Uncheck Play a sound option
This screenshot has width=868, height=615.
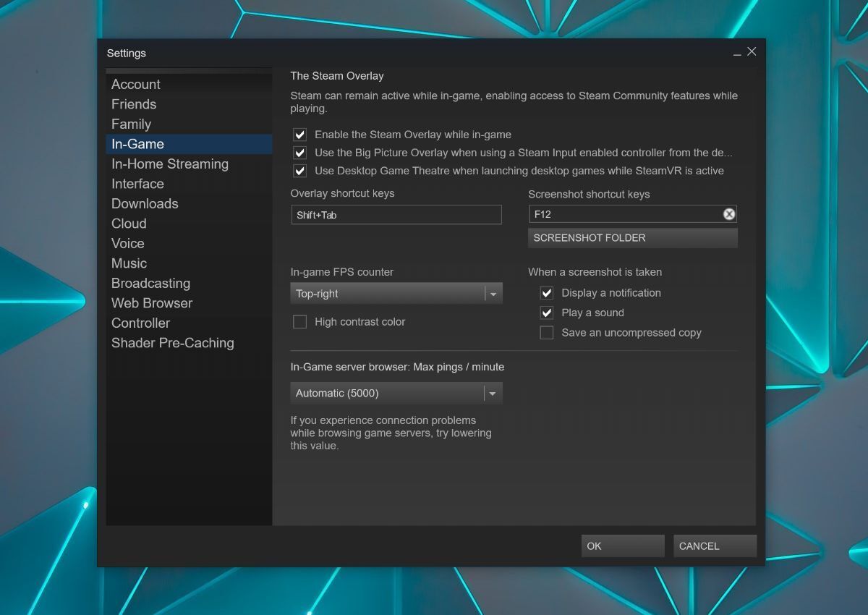pos(547,313)
